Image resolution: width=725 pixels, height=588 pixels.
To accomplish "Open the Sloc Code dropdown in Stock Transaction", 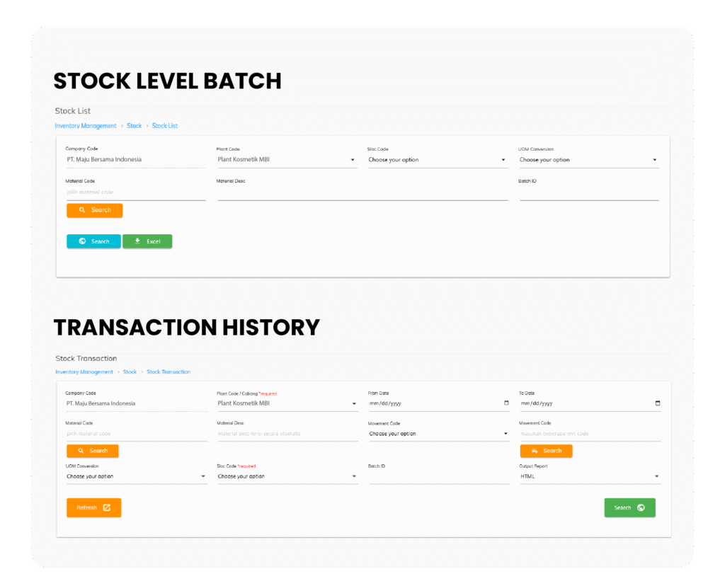I will tap(287, 476).
